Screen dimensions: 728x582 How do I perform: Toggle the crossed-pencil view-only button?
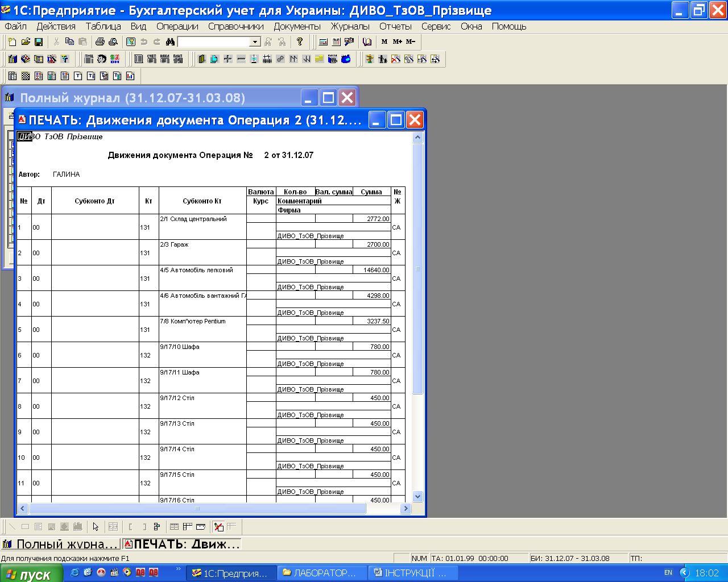click(218, 527)
